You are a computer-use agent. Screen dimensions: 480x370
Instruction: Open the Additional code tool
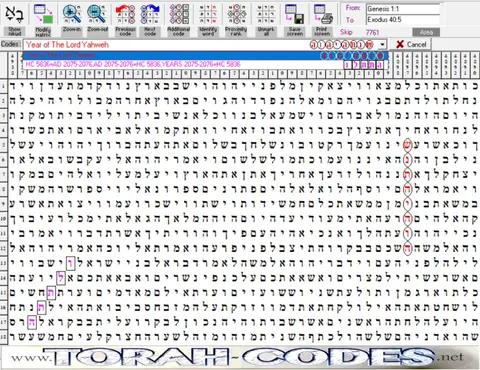179,14
